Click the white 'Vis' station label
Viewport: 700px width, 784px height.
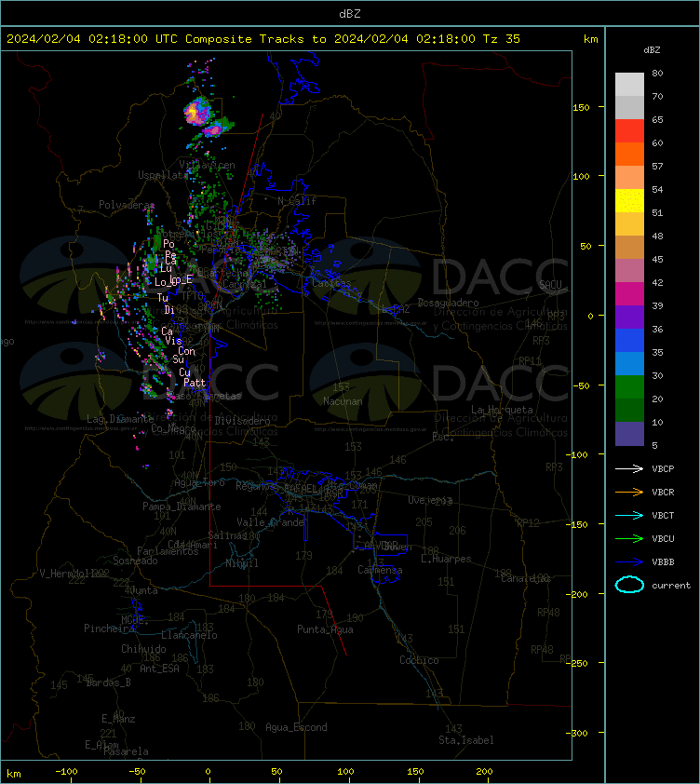pos(173,341)
